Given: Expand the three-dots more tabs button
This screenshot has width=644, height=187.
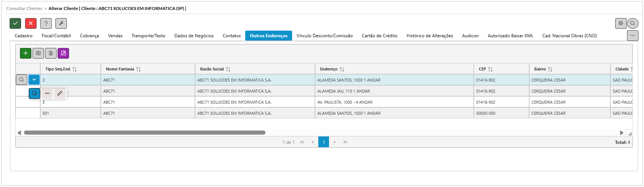Looking at the screenshot, I should coord(633,35).
